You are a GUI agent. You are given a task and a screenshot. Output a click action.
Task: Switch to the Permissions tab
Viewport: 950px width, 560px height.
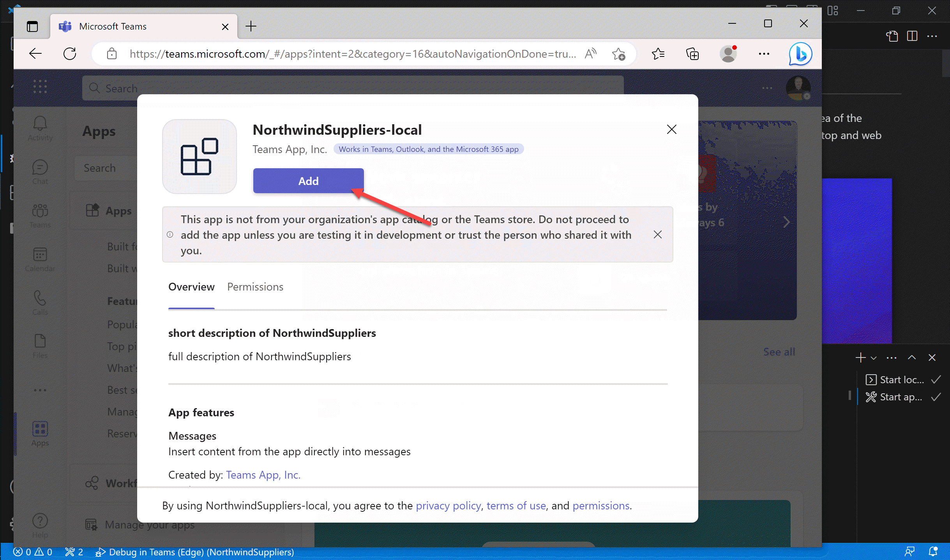[255, 287]
